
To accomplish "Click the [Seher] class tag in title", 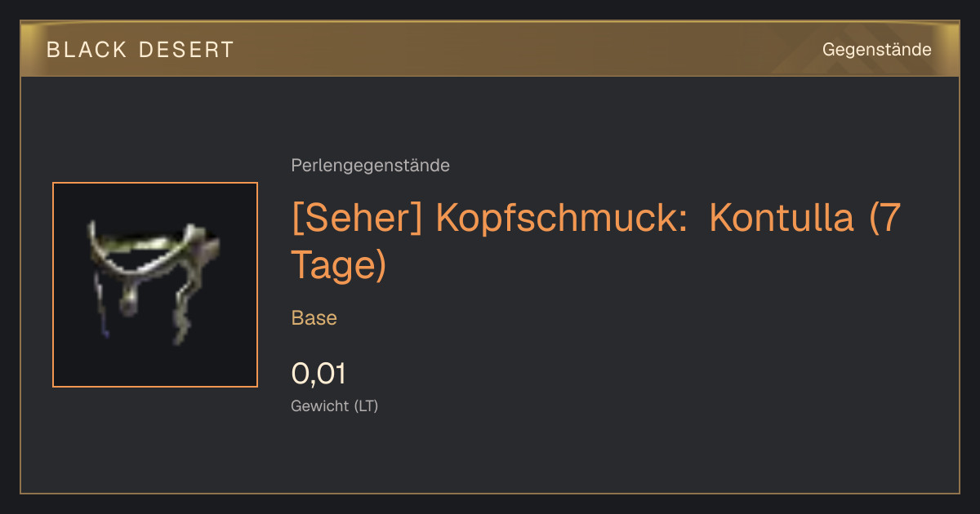I will pyautogui.click(x=357, y=219).
